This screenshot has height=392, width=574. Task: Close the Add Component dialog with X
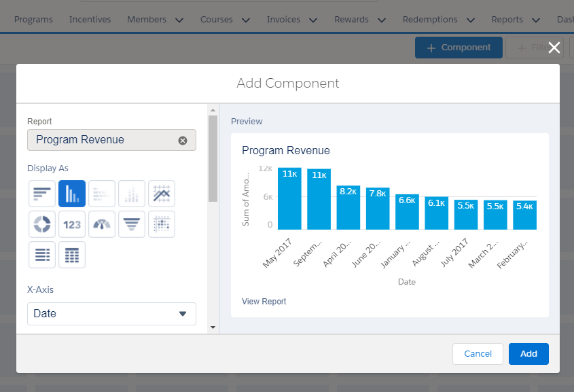click(x=554, y=47)
